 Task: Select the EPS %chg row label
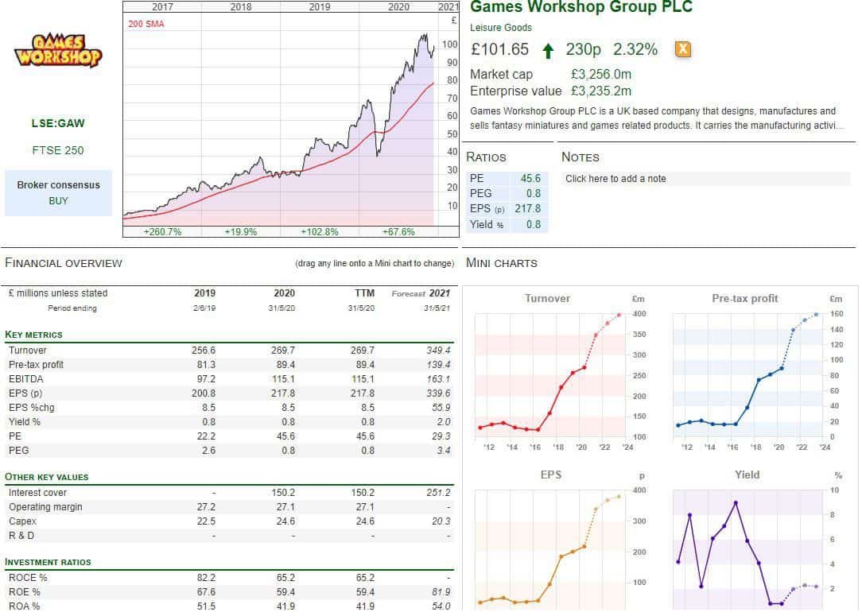(x=31, y=407)
